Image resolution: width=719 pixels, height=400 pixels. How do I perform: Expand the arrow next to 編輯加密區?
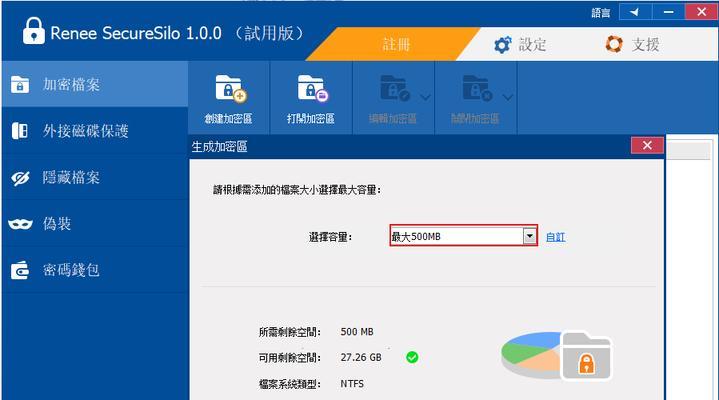[425, 97]
